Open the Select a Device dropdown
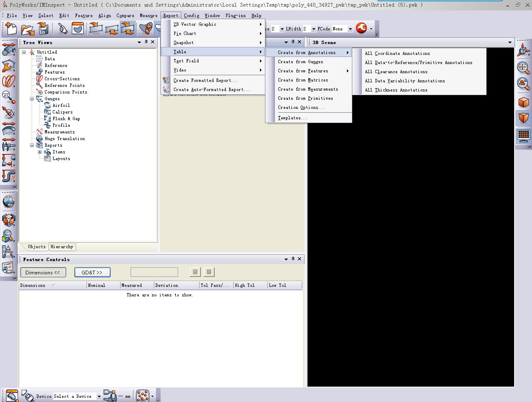This screenshot has width=532, height=402. point(99,397)
